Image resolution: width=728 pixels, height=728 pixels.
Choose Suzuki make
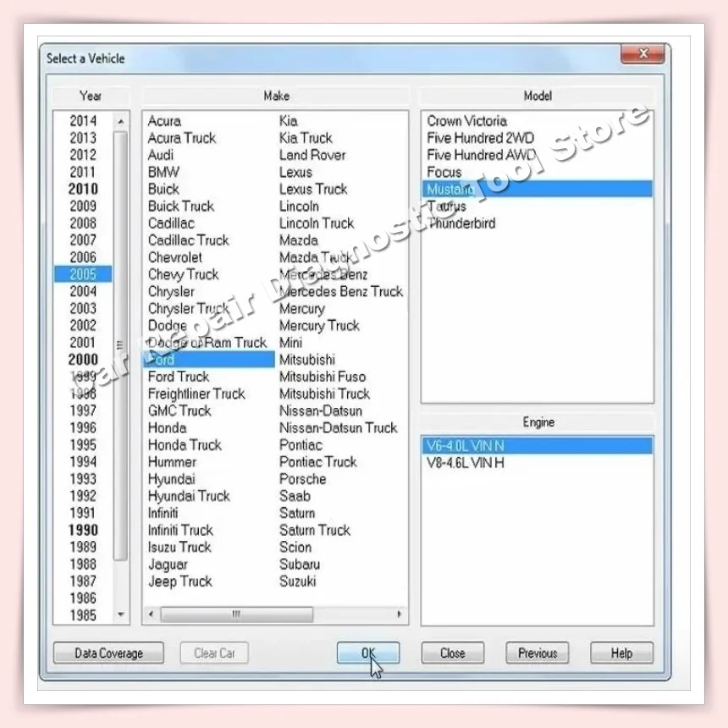(298, 582)
